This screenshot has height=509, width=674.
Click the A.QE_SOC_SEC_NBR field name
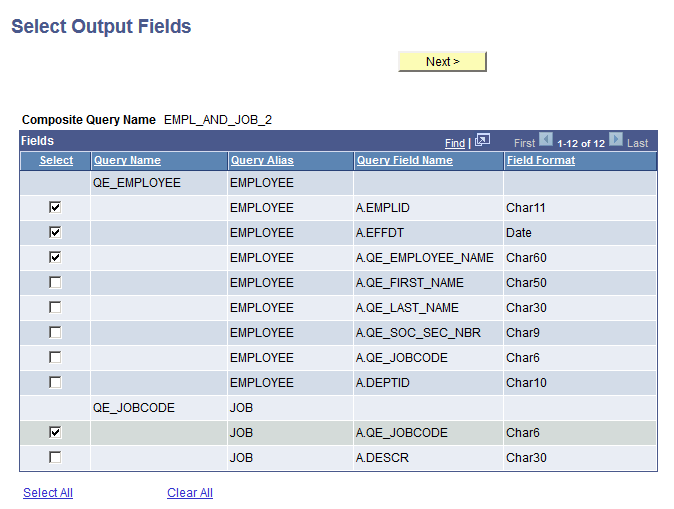(418, 332)
